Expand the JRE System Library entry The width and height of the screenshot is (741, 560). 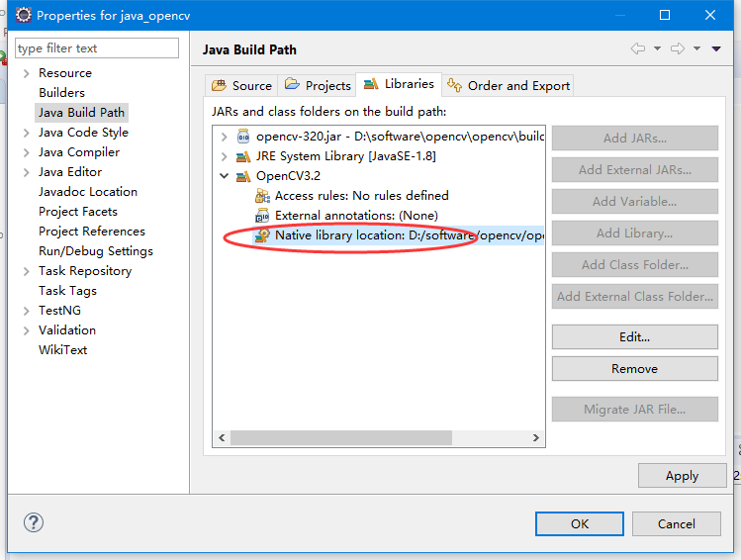pyautogui.click(x=224, y=156)
